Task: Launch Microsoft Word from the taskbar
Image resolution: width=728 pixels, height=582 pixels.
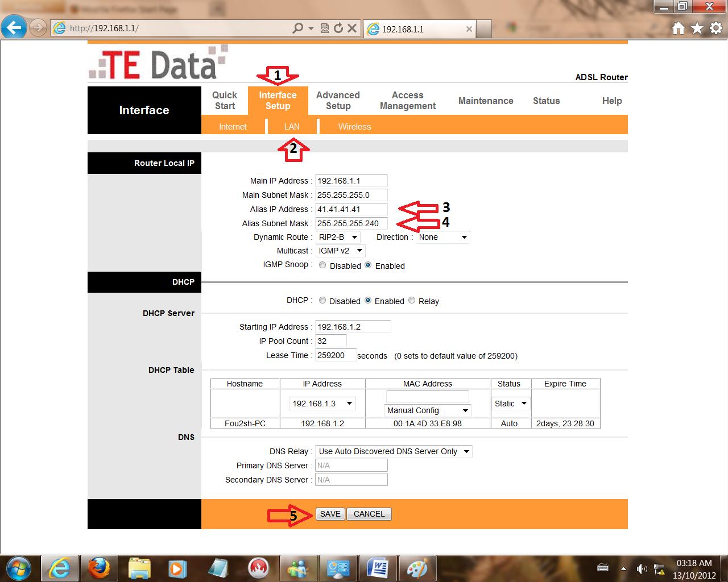Action: [x=378, y=568]
